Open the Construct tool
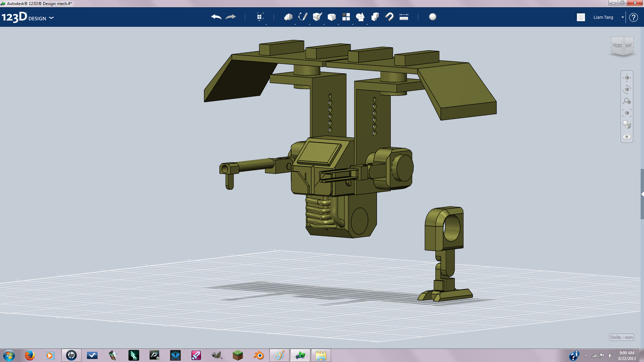 point(317,17)
